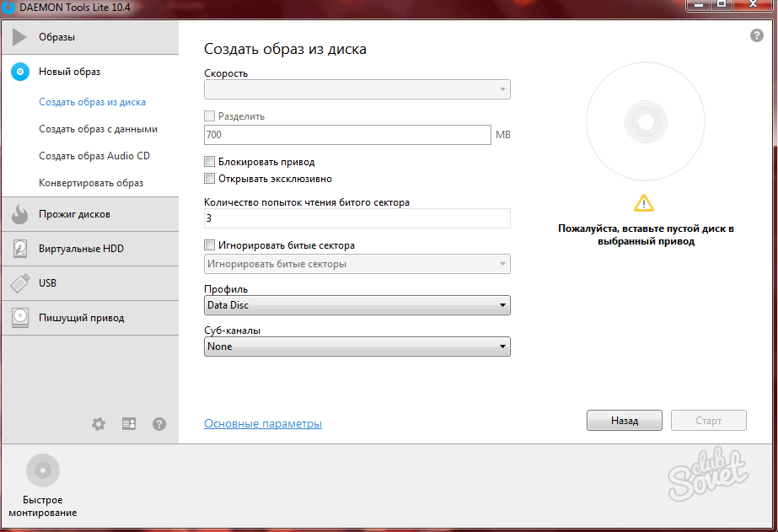Click the Прожиг дисков flame icon

pos(20,214)
